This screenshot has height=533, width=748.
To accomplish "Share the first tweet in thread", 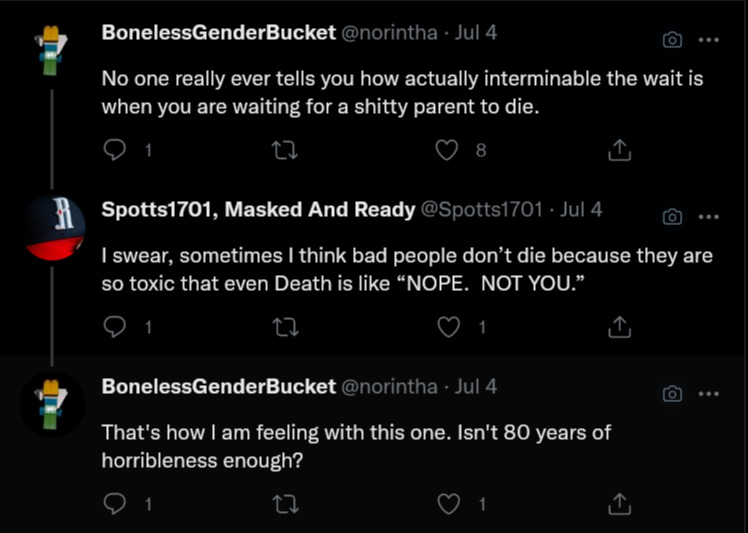I will click(620, 150).
